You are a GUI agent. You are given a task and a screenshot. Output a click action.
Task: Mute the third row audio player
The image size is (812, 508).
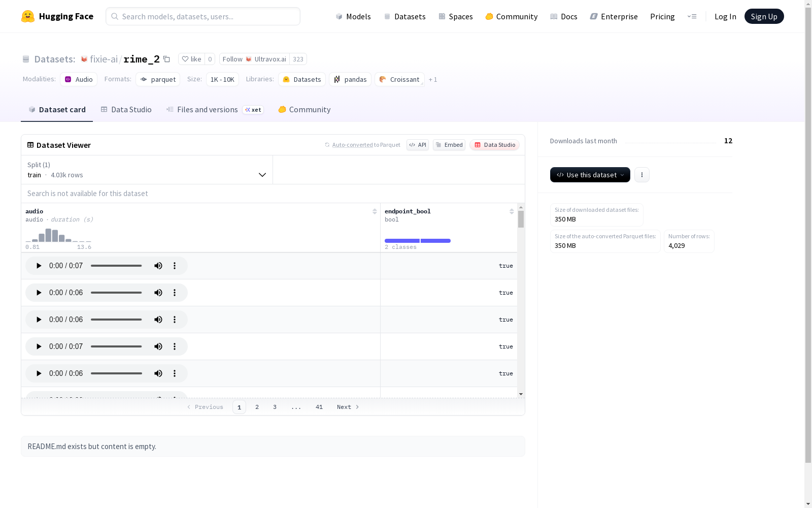158,320
